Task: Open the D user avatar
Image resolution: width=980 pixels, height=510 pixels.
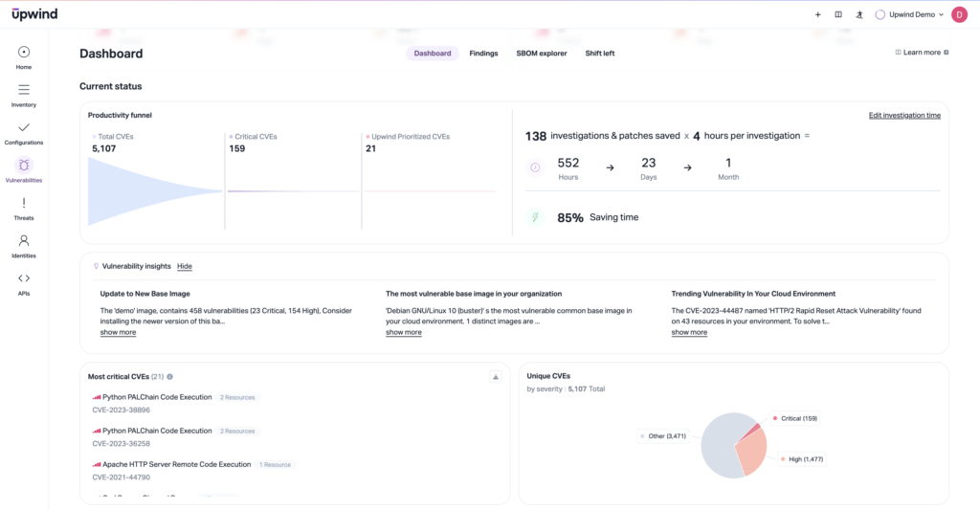Action: point(959,14)
